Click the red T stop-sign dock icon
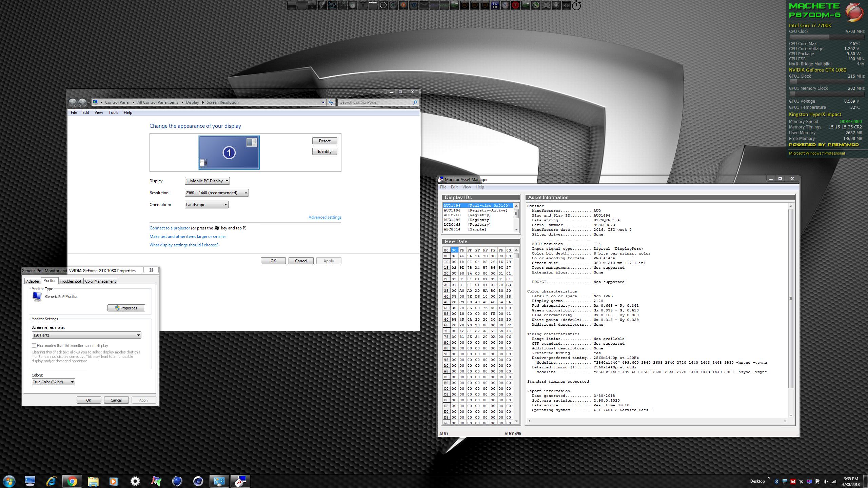868x488 pixels. (515, 5)
